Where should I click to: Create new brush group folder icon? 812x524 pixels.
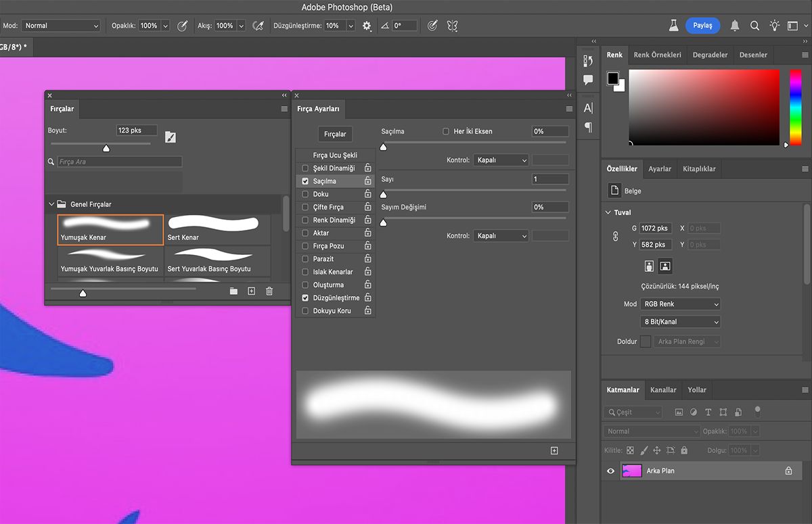233,291
